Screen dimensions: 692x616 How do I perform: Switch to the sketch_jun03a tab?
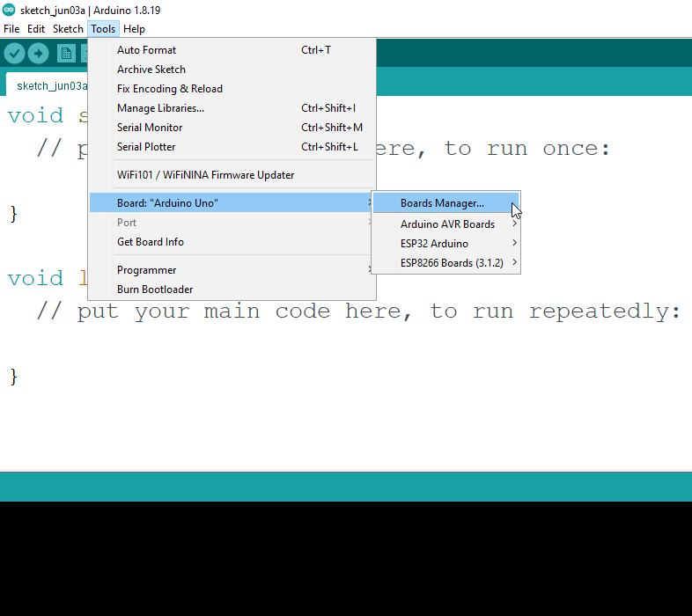coord(48,86)
